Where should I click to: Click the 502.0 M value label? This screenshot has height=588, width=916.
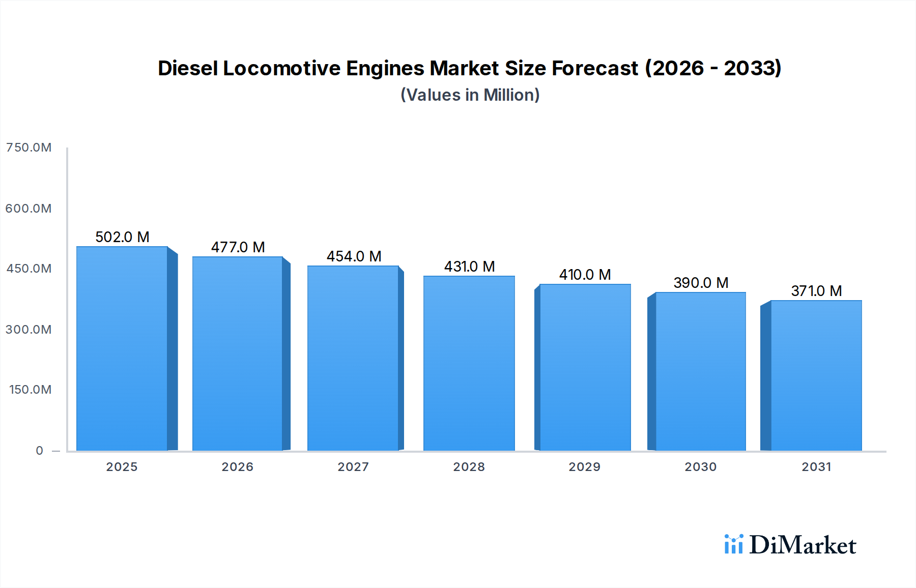tap(122, 236)
